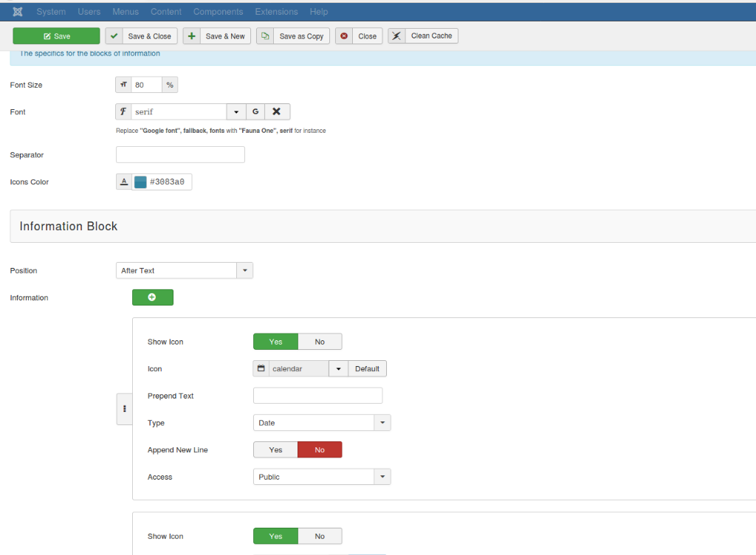Open the Extensions menu
This screenshot has width=756, height=555.
[x=276, y=12]
